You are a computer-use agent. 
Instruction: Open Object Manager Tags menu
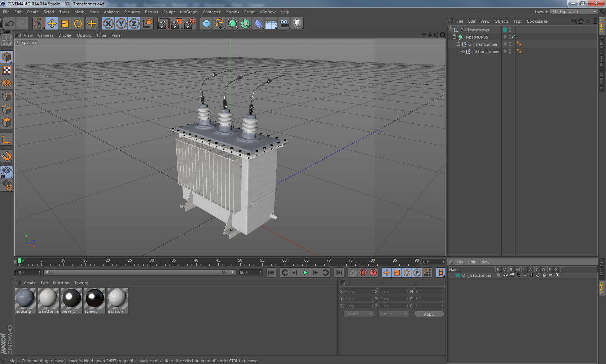[x=518, y=21]
